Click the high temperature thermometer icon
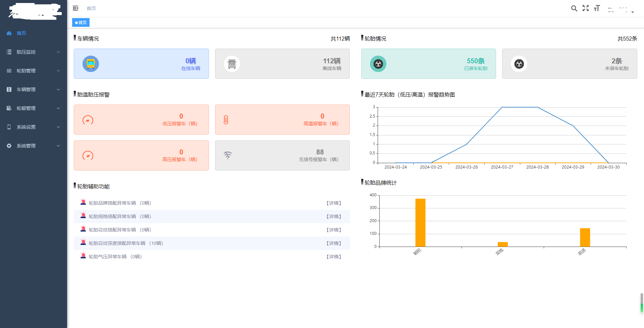 226,120
